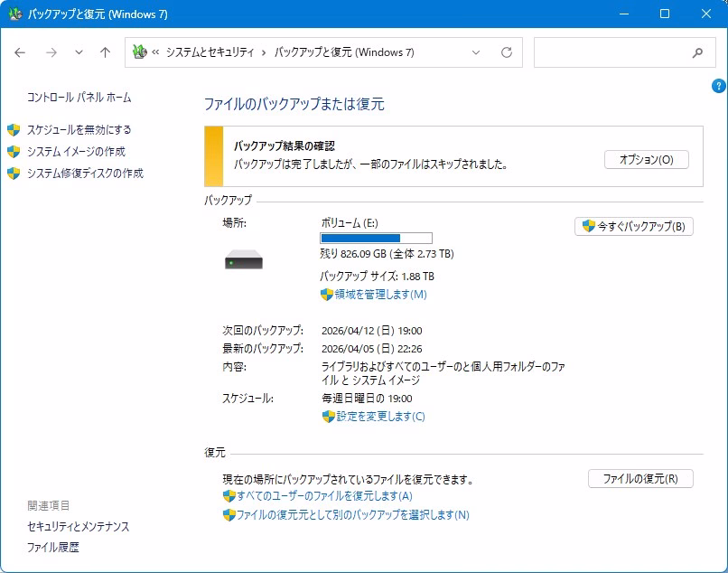
Task: Click the refresh icon in address bar
Action: 507,52
